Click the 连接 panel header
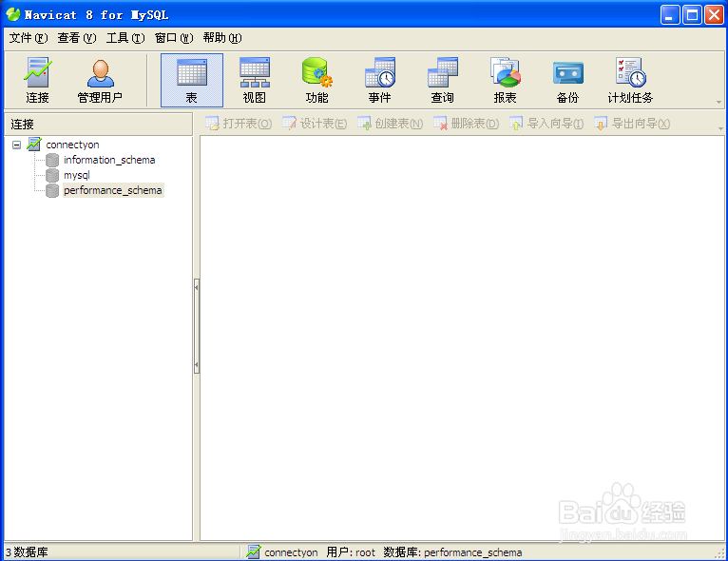The width and height of the screenshot is (728, 561). (x=99, y=124)
